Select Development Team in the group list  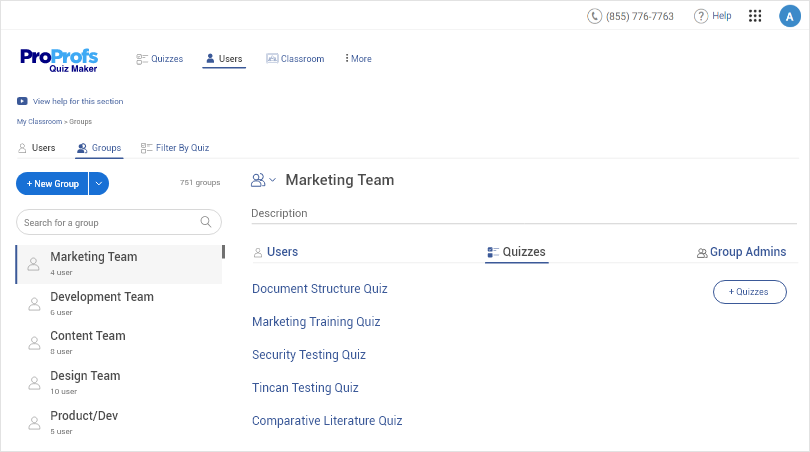[x=102, y=297]
